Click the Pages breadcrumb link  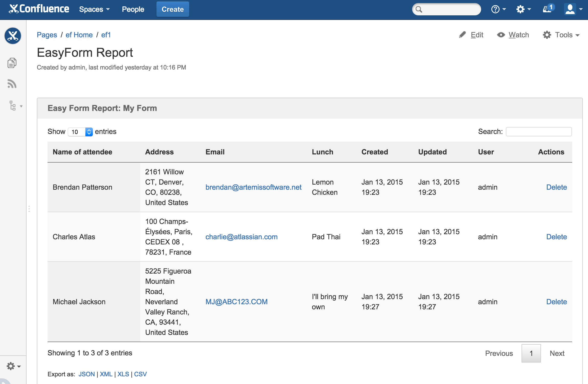pos(47,35)
